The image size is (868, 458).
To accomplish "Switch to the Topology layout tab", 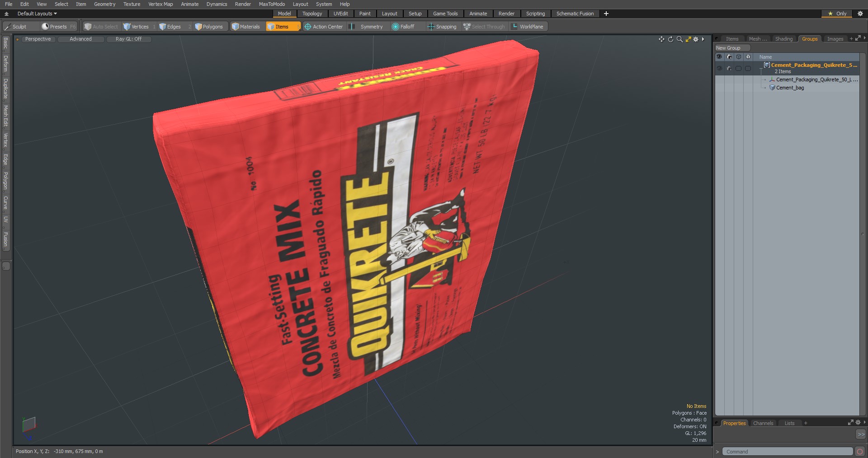I will (312, 14).
